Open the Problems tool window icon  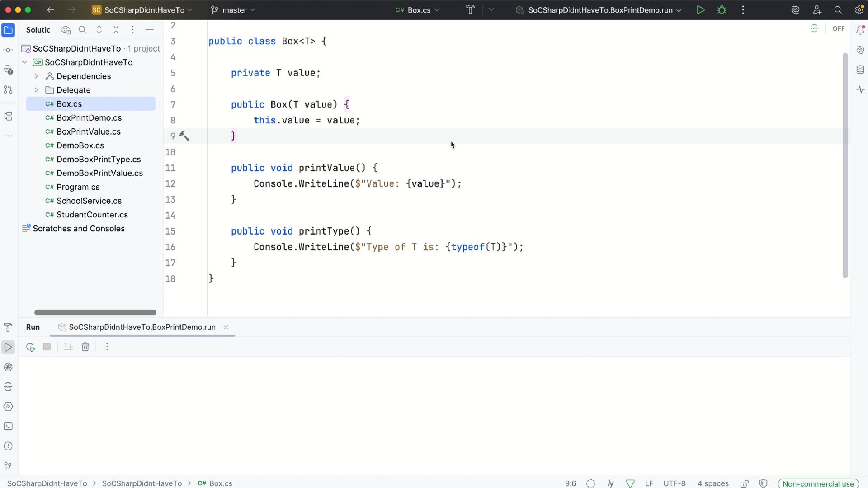(8, 446)
